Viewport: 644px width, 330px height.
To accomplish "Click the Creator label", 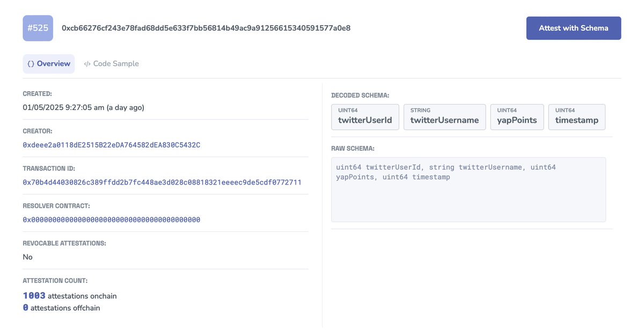I will 37,131.
